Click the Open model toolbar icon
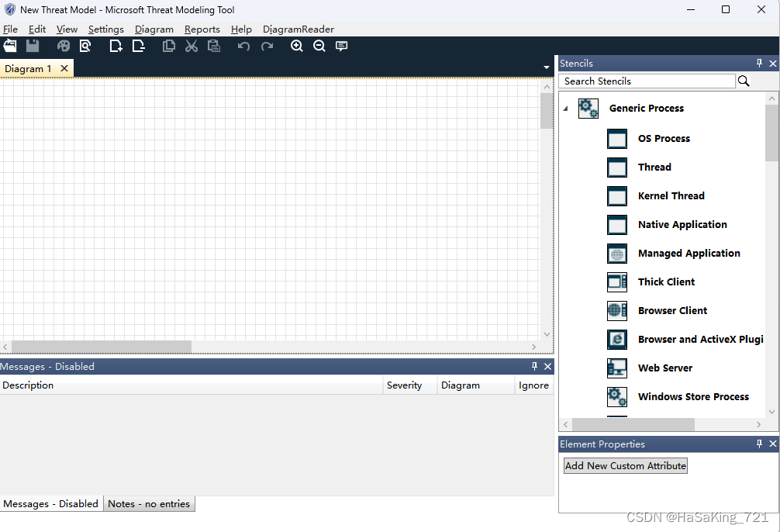Viewport: 780px width, 532px height. [10, 47]
